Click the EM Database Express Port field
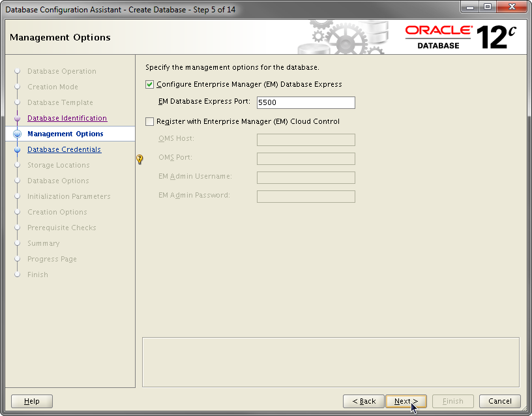 pos(306,102)
